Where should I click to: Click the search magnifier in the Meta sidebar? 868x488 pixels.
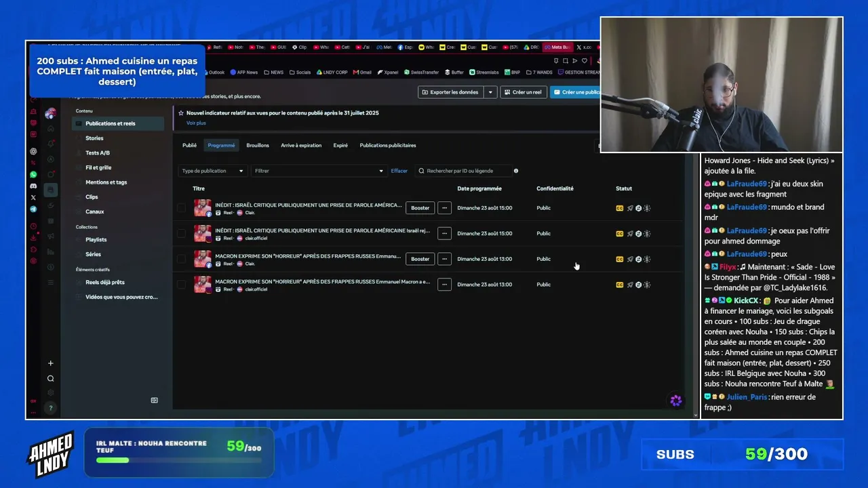pyautogui.click(x=50, y=378)
